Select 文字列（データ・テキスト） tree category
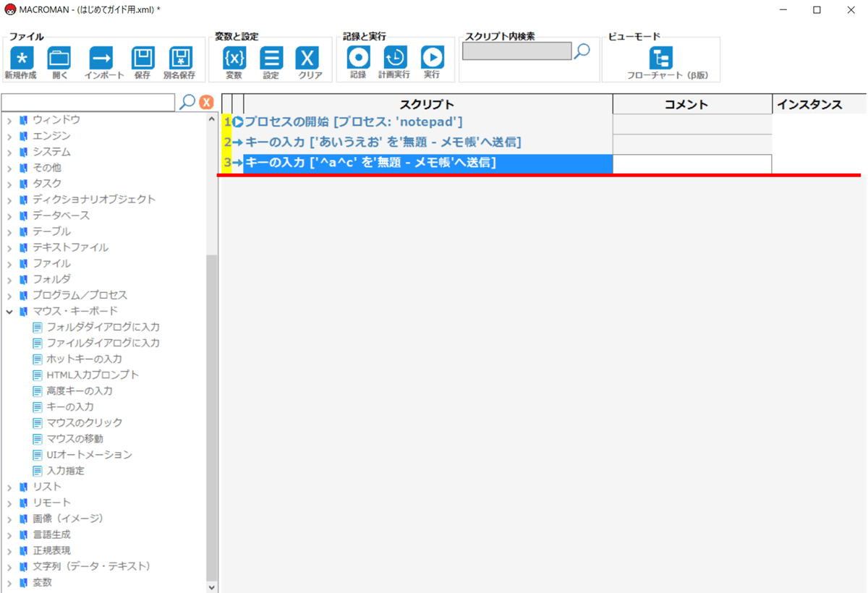The height and width of the screenshot is (593, 868). click(92, 566)
